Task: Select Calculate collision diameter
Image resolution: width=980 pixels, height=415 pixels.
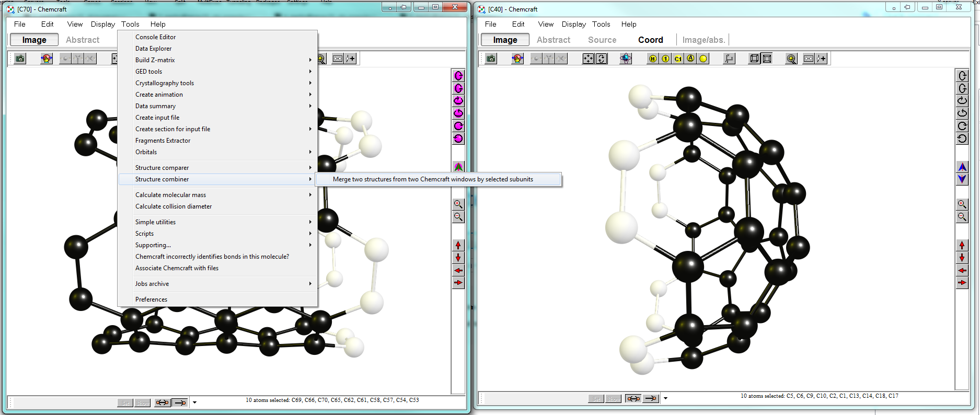Action: point(217,206)
